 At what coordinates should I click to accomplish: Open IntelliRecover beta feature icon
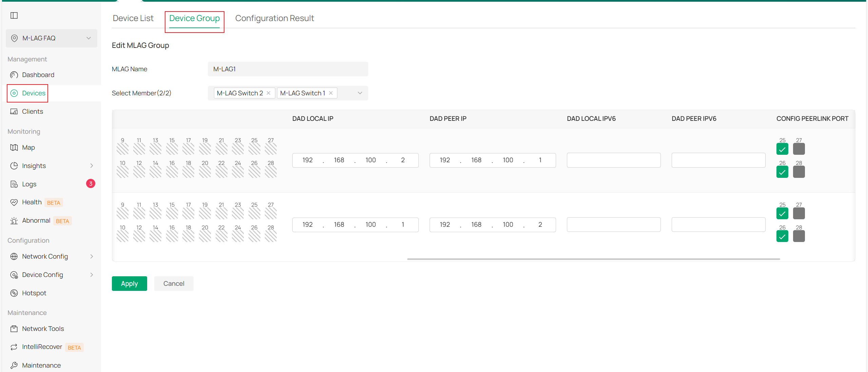(14, 347)
